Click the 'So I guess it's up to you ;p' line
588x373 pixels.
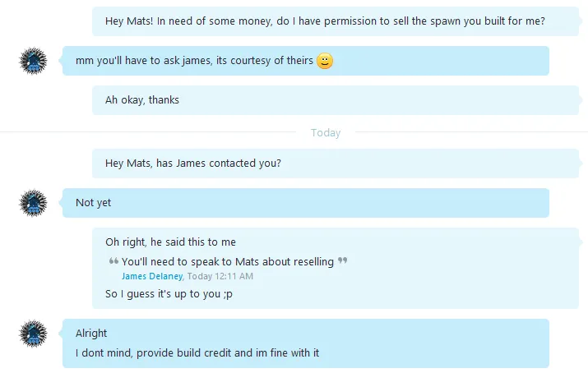pyautogui.click(x=169, y=294)
